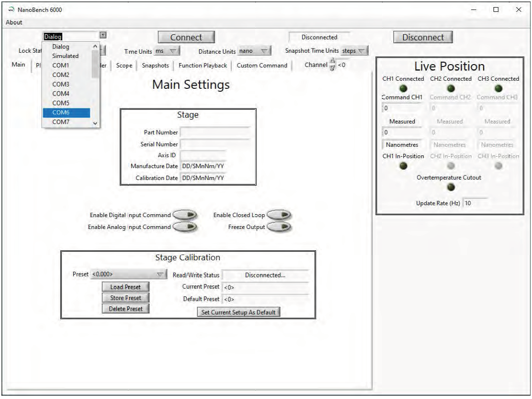The width and height of the screenshot is (532, 399).
Task: Click the Serial Number field
Action: click(216, 144)
